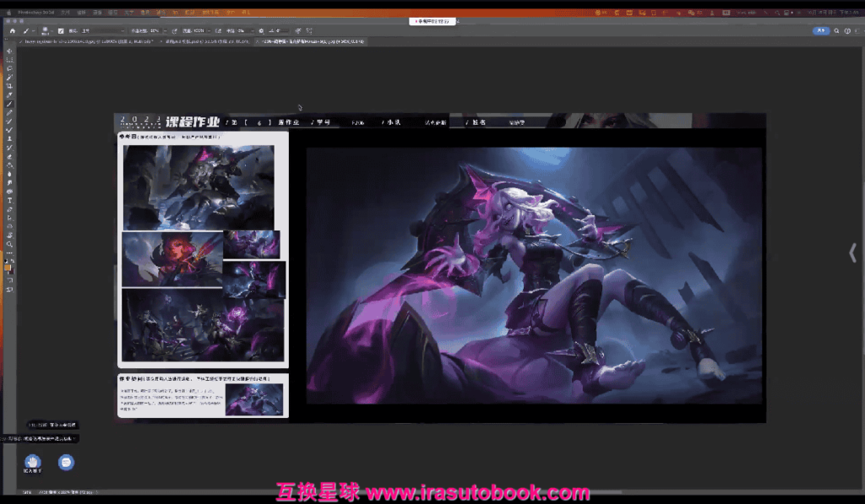This screenshot has height=504, width=865.
Task: Close the third document tab
Action: tap(257, 41)
